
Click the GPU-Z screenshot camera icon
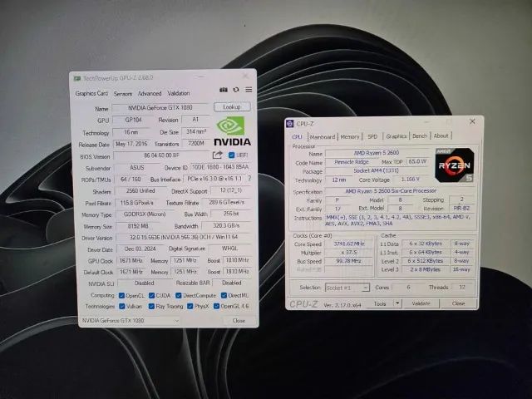coord(224,90)
